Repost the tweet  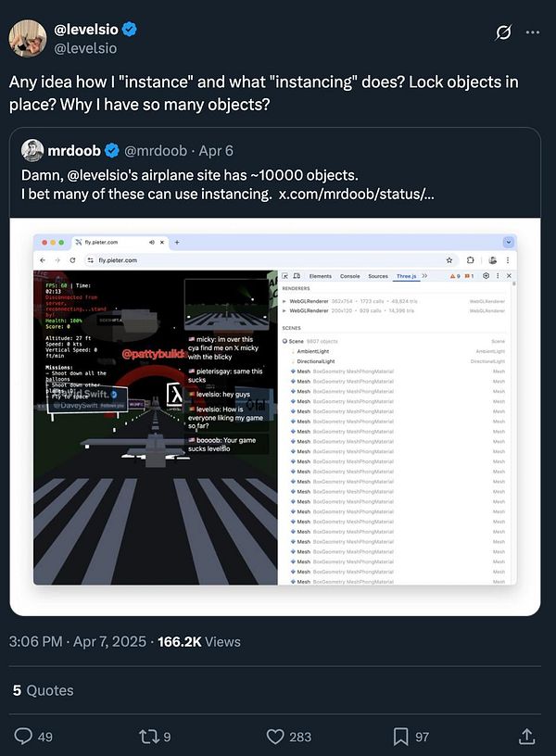click(146, 736)
